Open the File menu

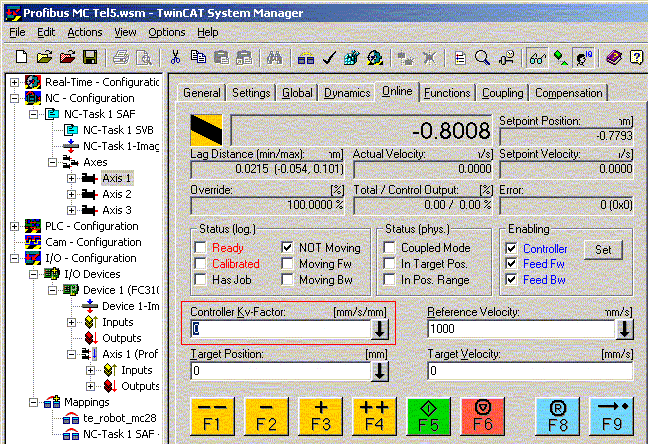pos(17,32)
